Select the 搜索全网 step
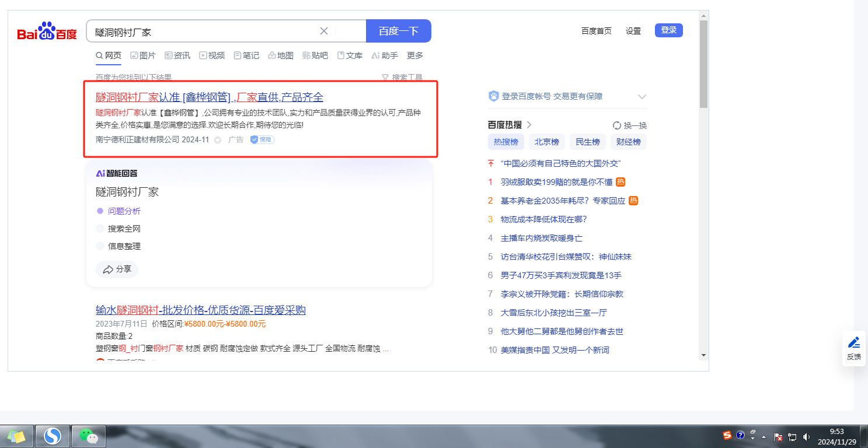This screenshot has height=448, width=868. [118, 229]
